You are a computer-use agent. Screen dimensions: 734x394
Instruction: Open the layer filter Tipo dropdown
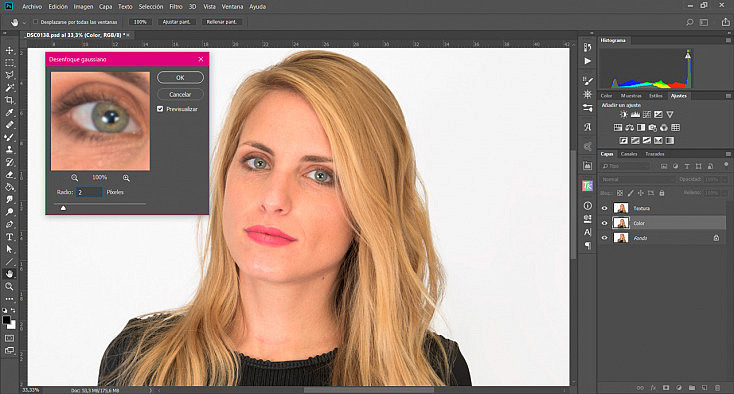(625, 166)
